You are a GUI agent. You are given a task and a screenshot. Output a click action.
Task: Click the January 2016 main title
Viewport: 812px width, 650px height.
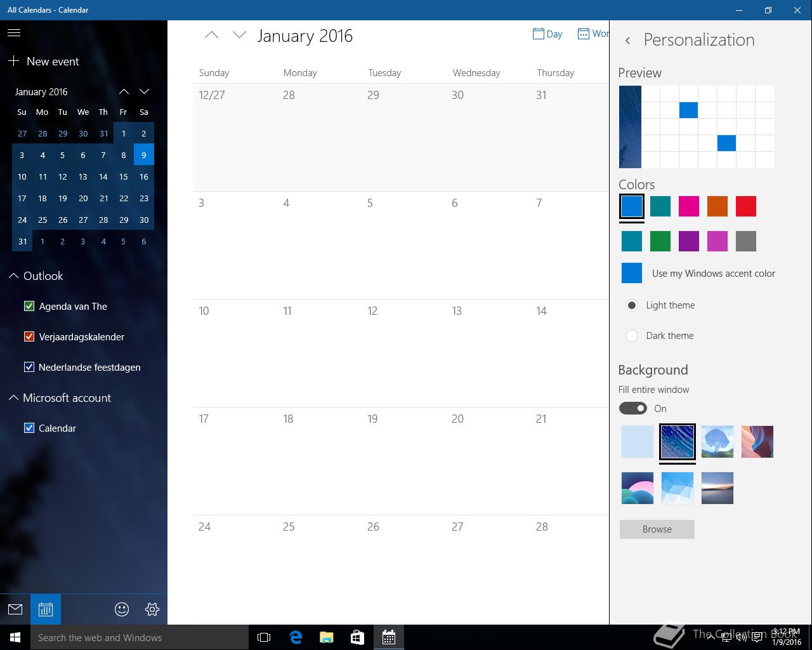click(304, 36)
